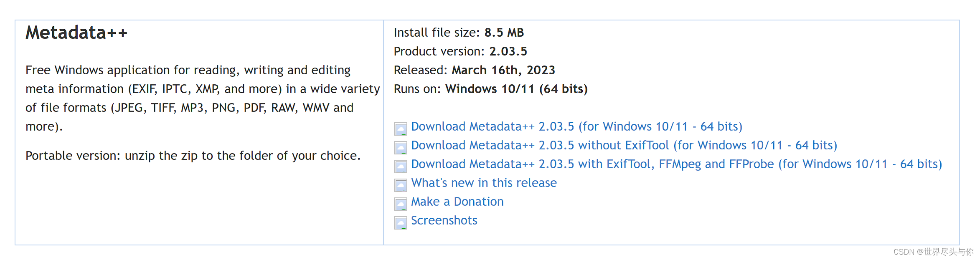Image resolution: width=980 pixels, height=260 pixels.
Task: Click the icon beside FFMpeg and FFProbe download
Action: click(401, 167)
